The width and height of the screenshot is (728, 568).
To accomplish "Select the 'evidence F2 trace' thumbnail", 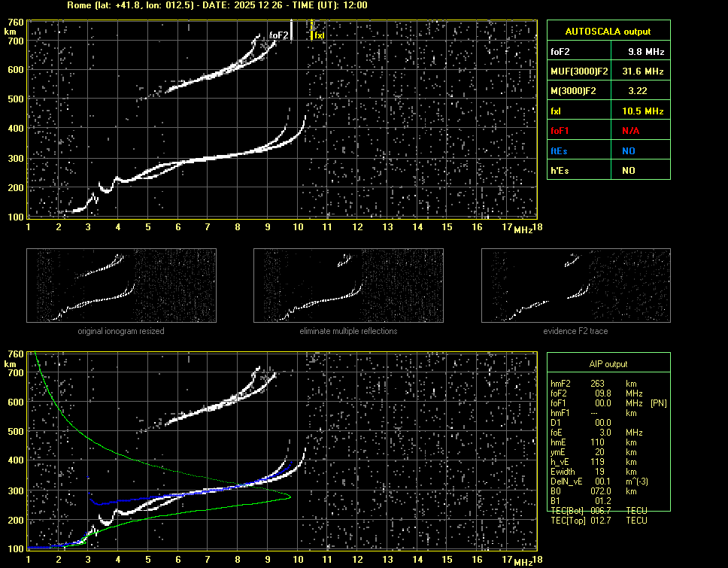I will pos(575,286).
